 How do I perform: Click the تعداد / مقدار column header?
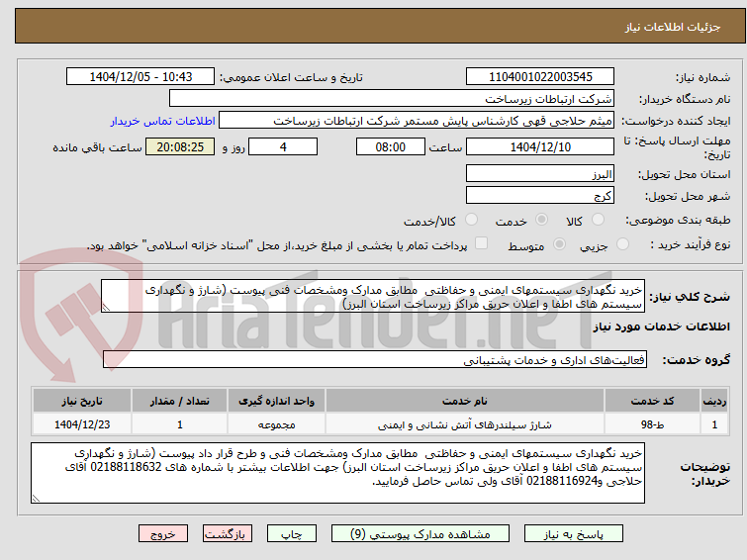(180, 401)
